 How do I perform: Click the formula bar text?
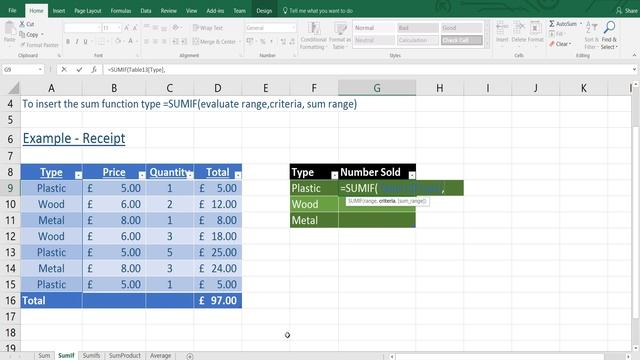click(136, 70)
